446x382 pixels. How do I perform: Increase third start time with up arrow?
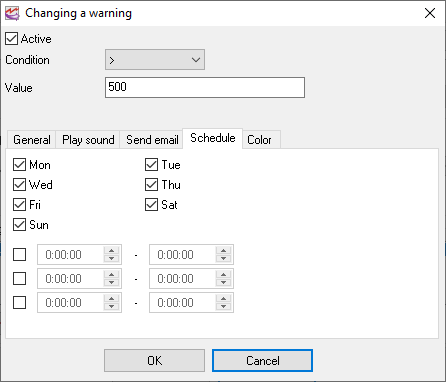tap(112, 299)
